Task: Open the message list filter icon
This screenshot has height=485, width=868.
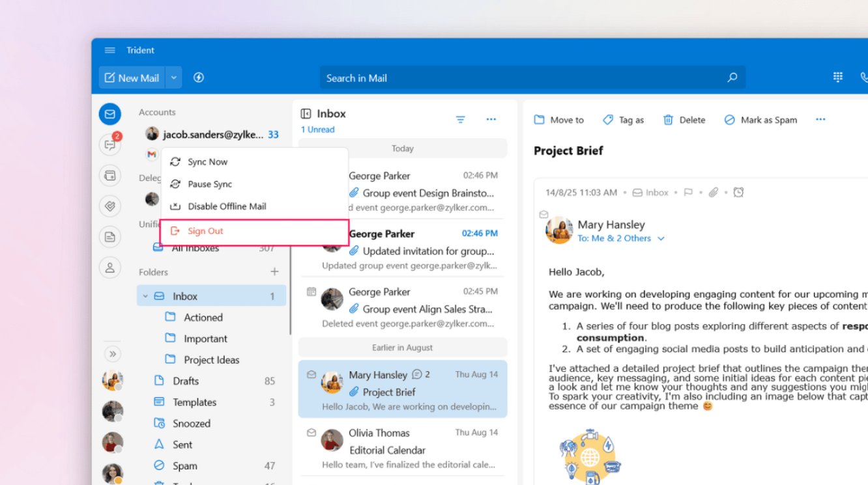Action: (x=460, y=119)
